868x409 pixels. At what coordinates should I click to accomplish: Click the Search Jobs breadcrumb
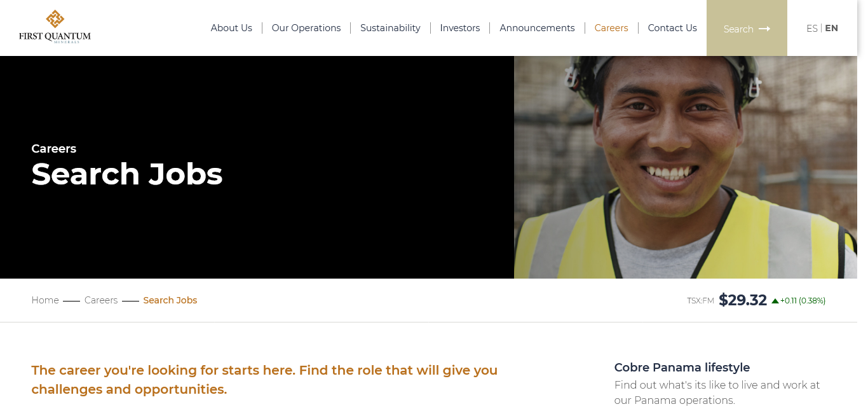170,300
